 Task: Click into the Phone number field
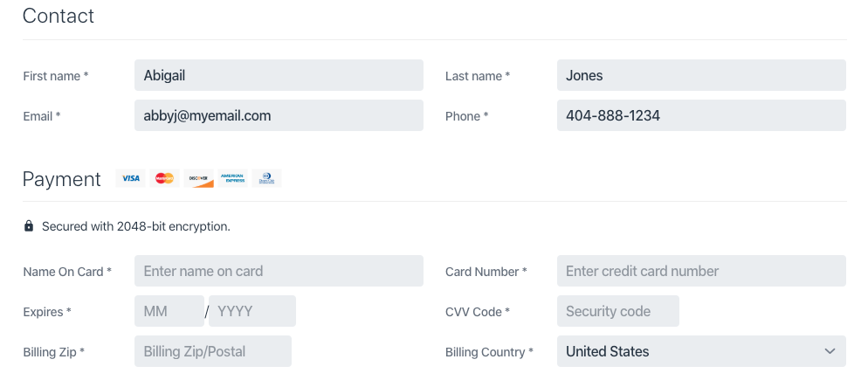(x=700, y=115)
